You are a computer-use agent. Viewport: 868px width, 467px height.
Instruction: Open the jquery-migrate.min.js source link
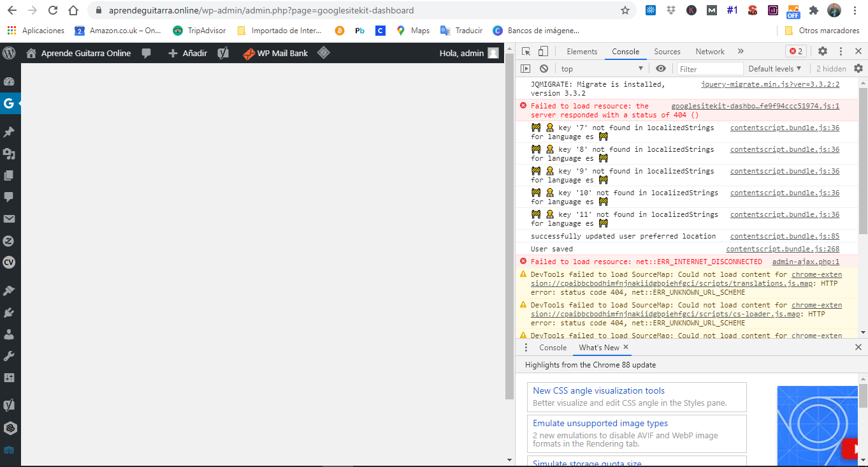[x=770, y=84]
